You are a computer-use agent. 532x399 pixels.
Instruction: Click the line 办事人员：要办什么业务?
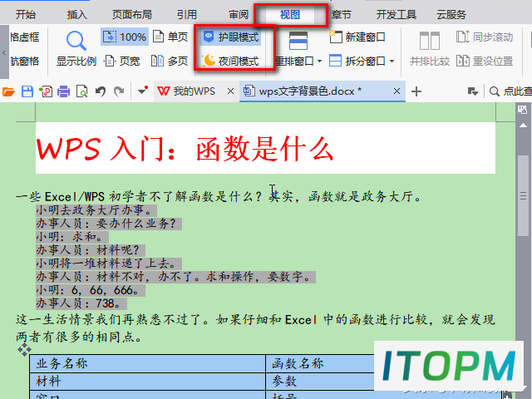(x=109, y=224)
